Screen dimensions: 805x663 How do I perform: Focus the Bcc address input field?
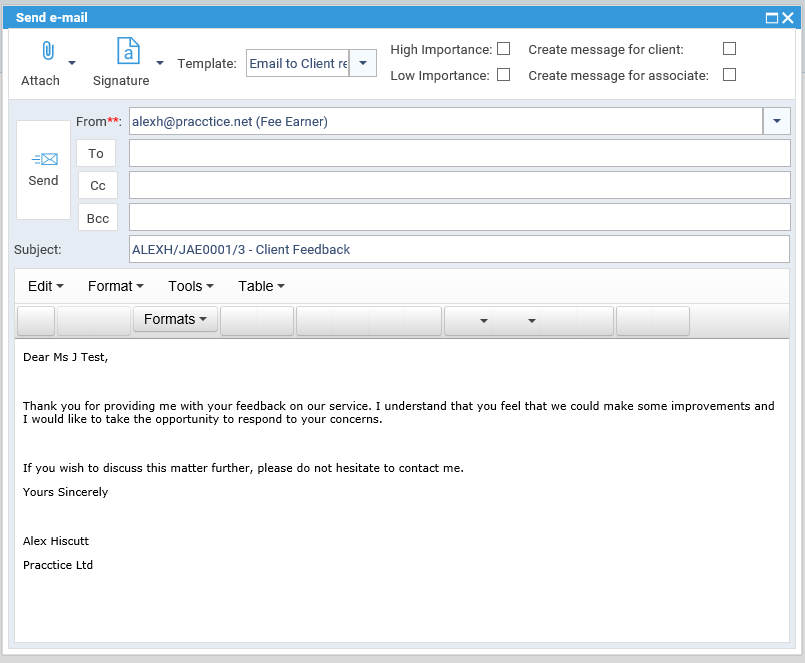tap(459, 217)
